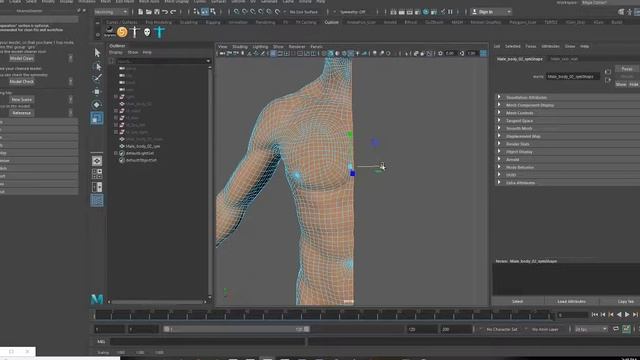Click the skull mask shelf icon
The height and width of the screenshot is (360, 640).
click(x=147, y=32)
